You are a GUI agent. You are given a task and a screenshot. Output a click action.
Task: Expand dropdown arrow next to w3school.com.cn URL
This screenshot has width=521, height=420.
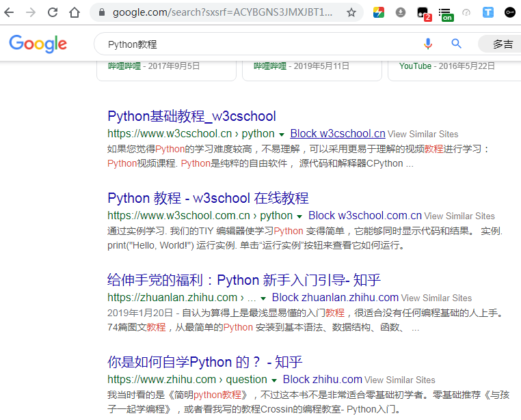299,216
